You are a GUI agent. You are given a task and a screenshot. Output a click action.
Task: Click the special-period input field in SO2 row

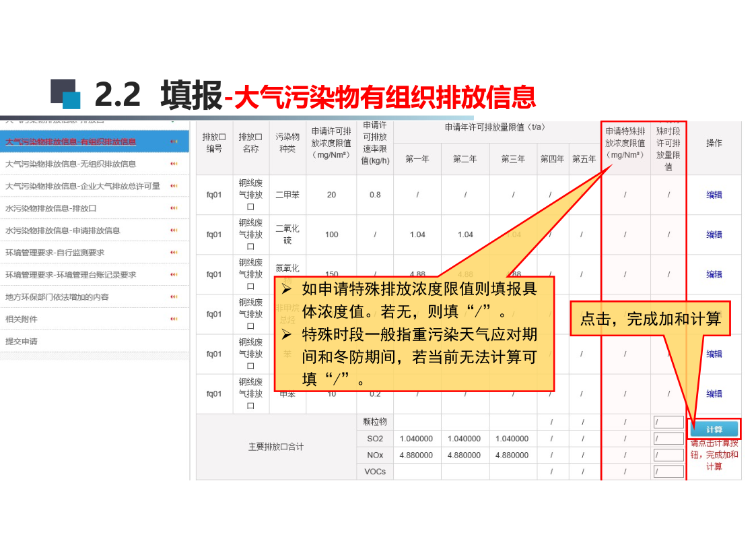pos(668,439)
